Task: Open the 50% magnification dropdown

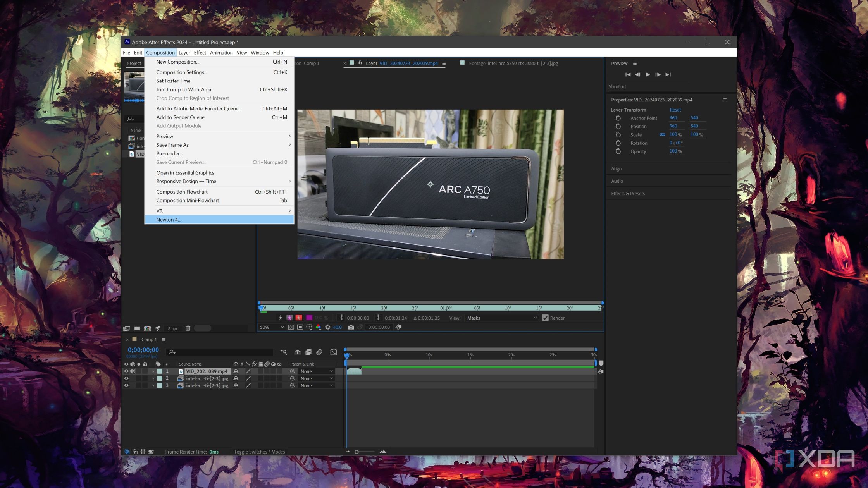Action: click(271, 327)
